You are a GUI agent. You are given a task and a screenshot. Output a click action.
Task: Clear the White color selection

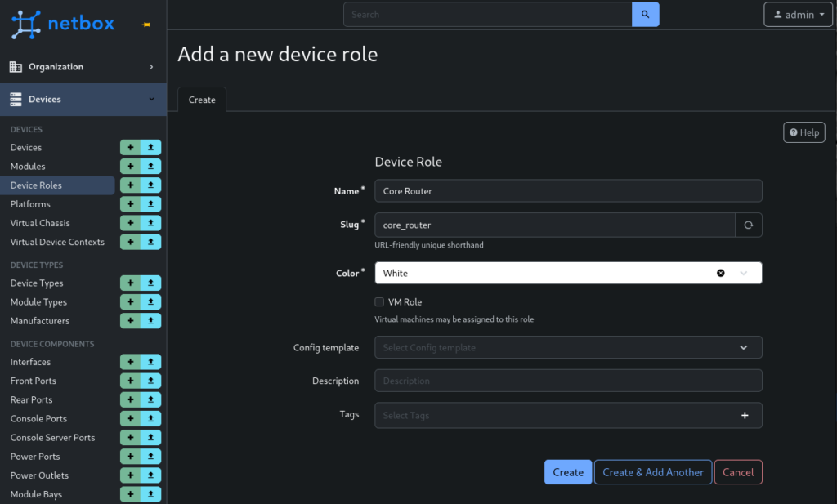[720, 273]
